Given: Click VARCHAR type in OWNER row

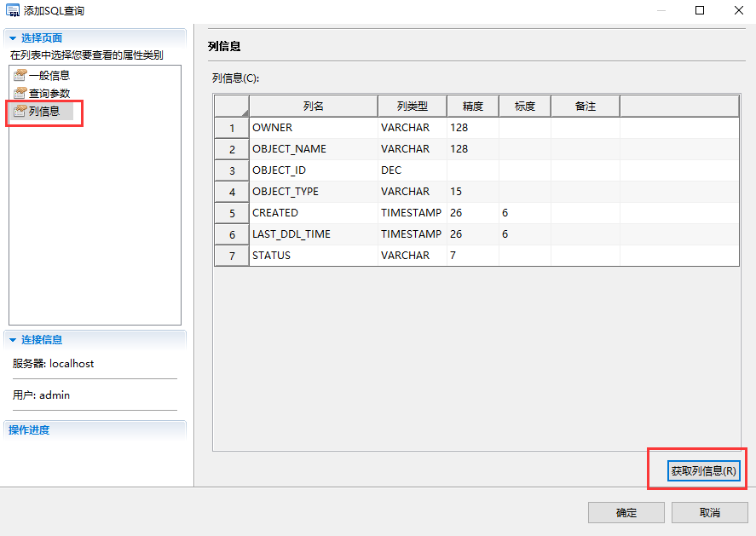Looking at the screenshot, I should coord(413,128).
